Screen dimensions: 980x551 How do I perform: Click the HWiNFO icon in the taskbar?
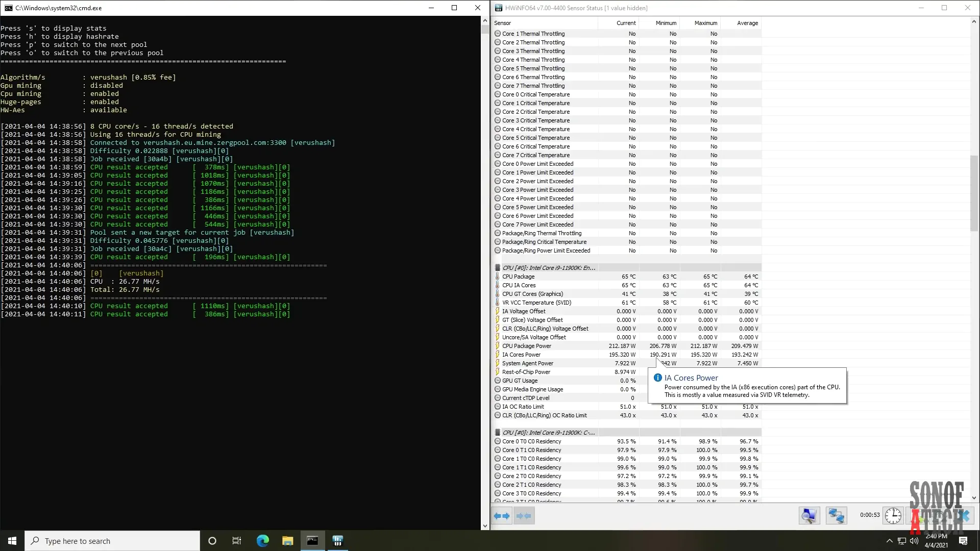337,541
